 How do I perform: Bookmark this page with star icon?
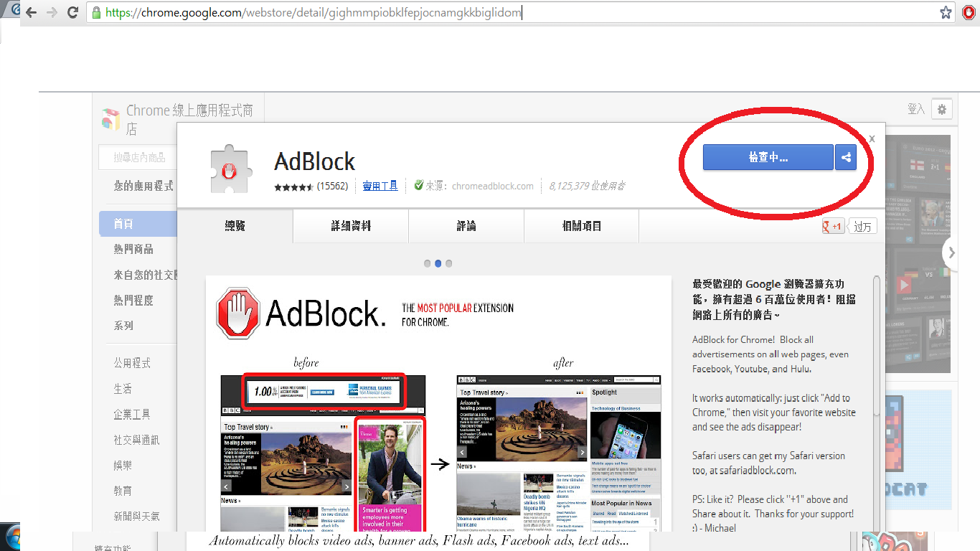point(946,12)
